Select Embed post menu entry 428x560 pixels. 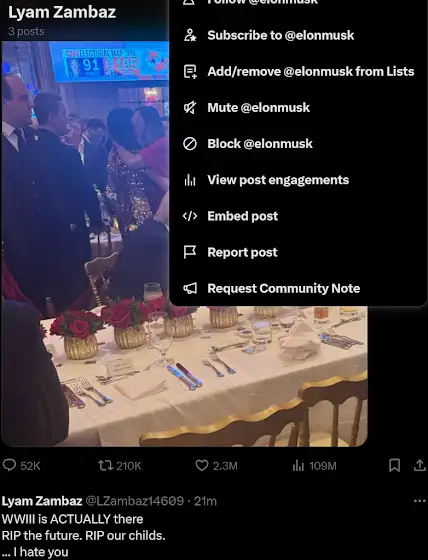[x=298, y=216]
